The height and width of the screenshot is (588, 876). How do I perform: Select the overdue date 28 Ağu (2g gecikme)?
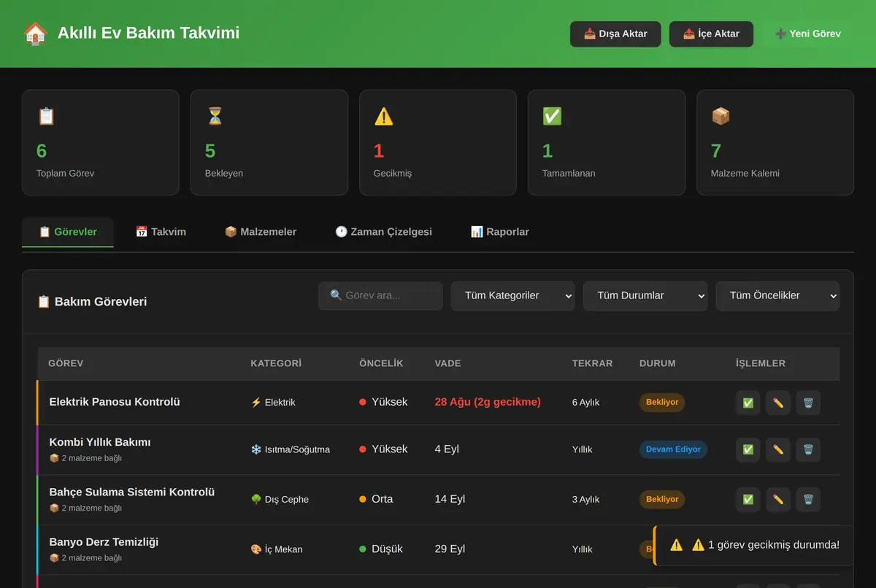pos(488,402)
